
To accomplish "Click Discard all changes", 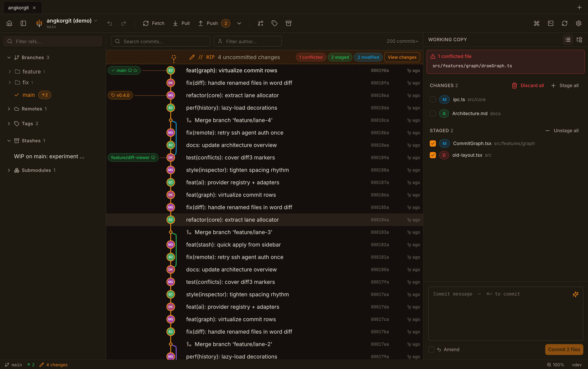I will click(528, 85).
